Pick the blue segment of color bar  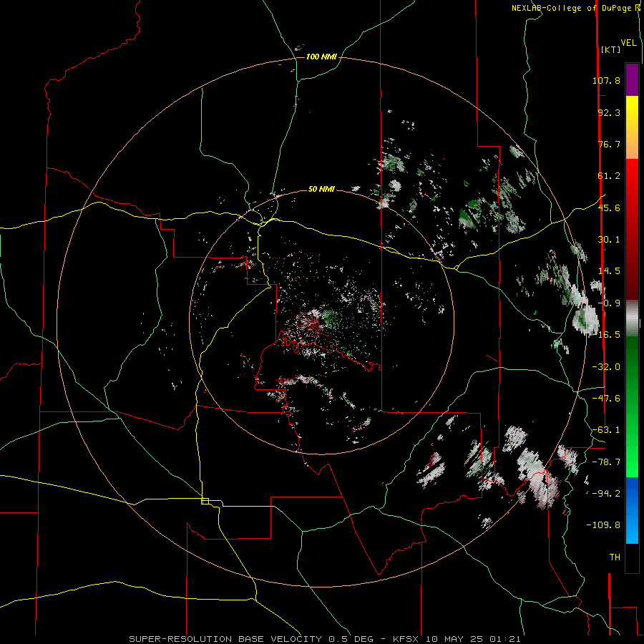[632, 510]
